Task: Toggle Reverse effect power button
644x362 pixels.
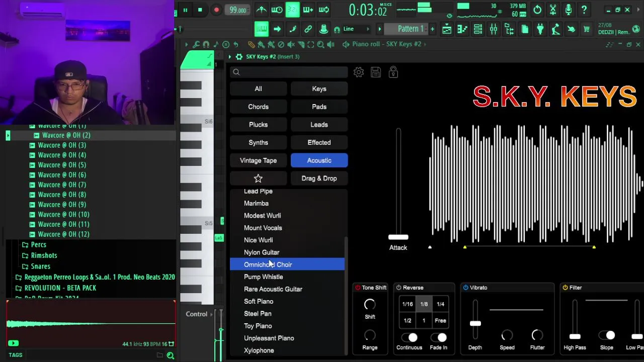Action: [398, 288]
